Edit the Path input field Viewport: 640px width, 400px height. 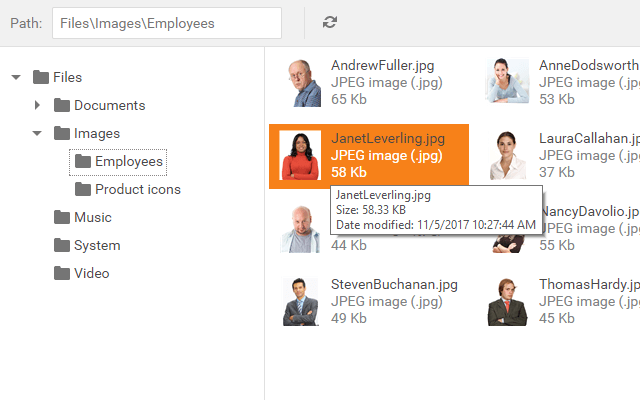pyautogui.click(x=167, y=22)
